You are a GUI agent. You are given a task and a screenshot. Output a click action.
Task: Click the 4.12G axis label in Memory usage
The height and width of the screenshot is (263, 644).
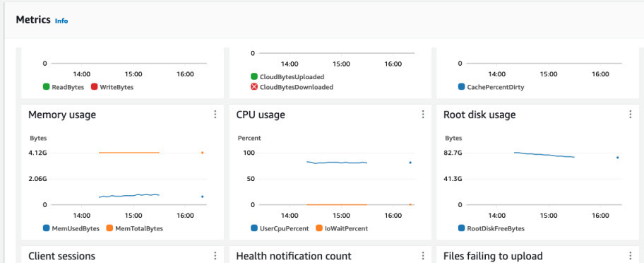pyautogui.click(x=39, y=153)
